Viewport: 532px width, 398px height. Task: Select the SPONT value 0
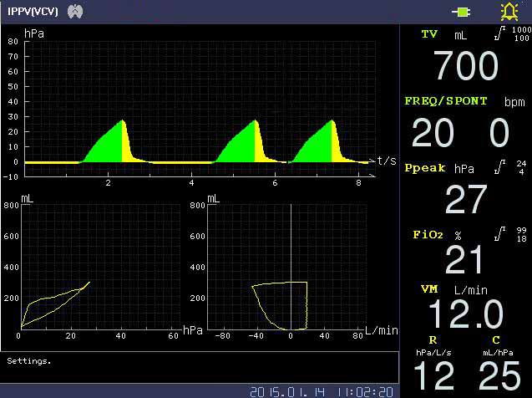pyautogui.click(x=499, y=133)
